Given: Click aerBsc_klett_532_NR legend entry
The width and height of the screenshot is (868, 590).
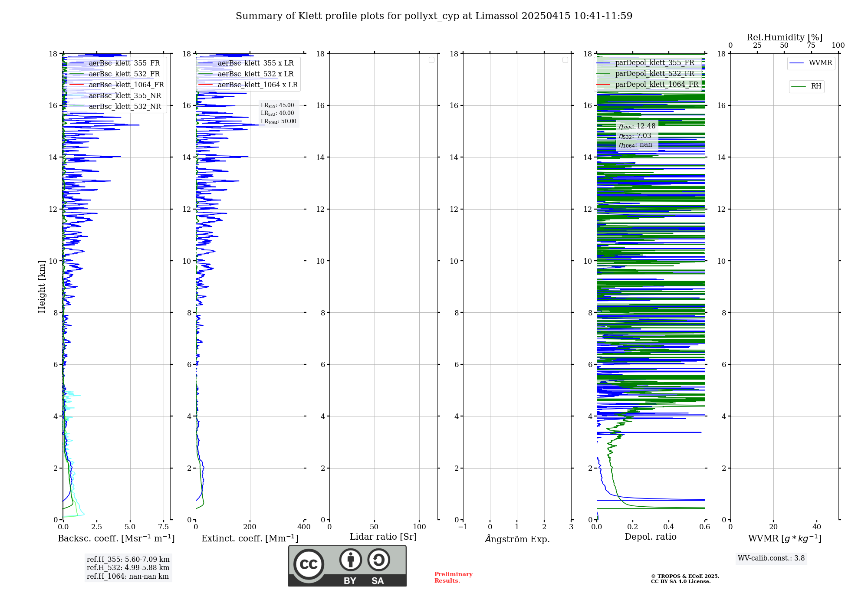Looking at the screenshot, I should (125, 107).
